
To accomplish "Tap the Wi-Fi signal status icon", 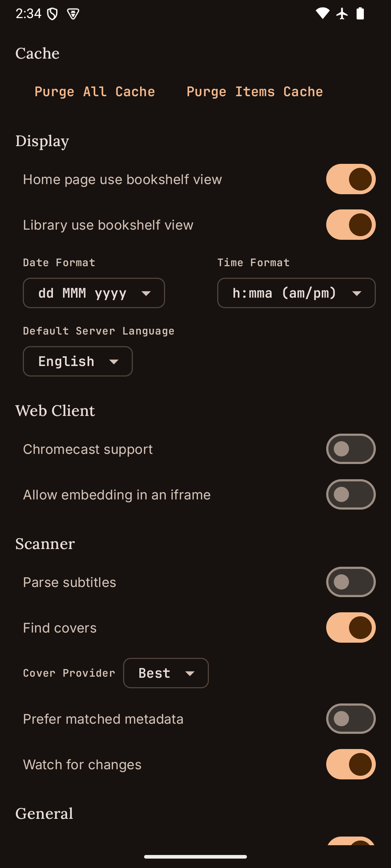I will (322, 14).
